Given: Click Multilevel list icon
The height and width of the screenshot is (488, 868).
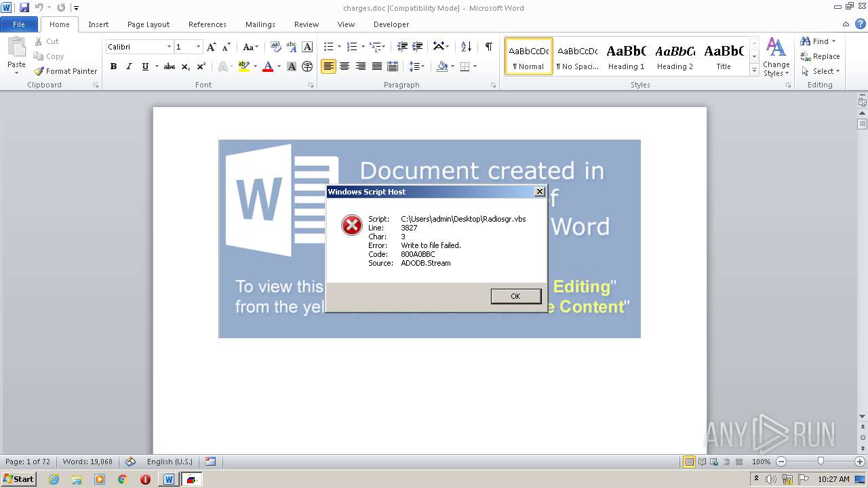Looking at the screenshot, I should [375, 47].
